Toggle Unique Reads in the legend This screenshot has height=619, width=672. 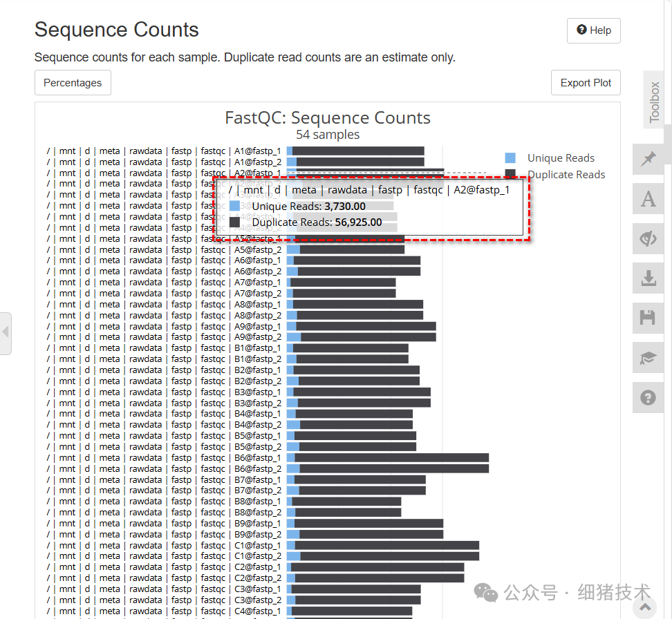coord(561,158)
